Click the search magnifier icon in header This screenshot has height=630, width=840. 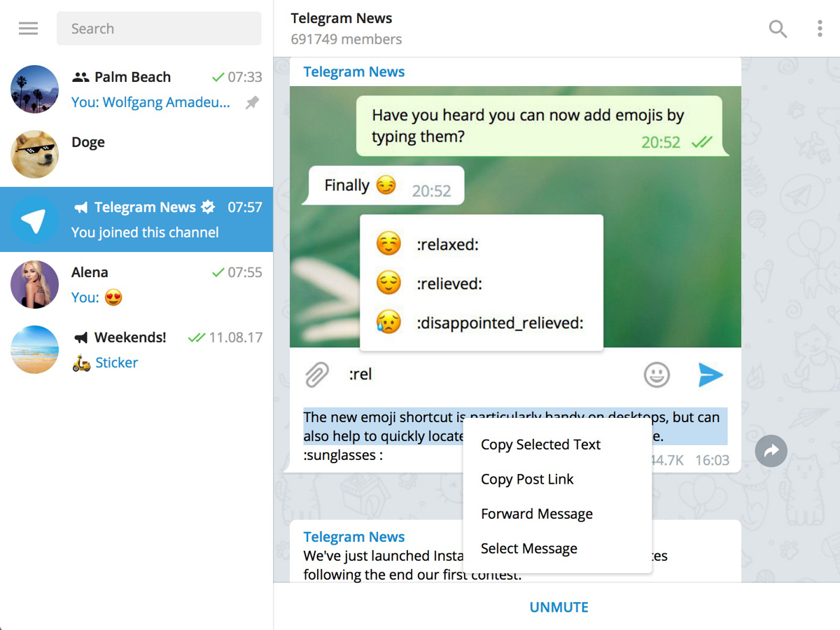point(778,29)
